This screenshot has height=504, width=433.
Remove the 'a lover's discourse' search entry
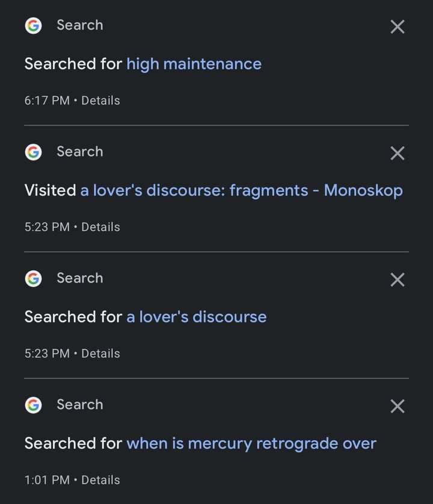398,280
